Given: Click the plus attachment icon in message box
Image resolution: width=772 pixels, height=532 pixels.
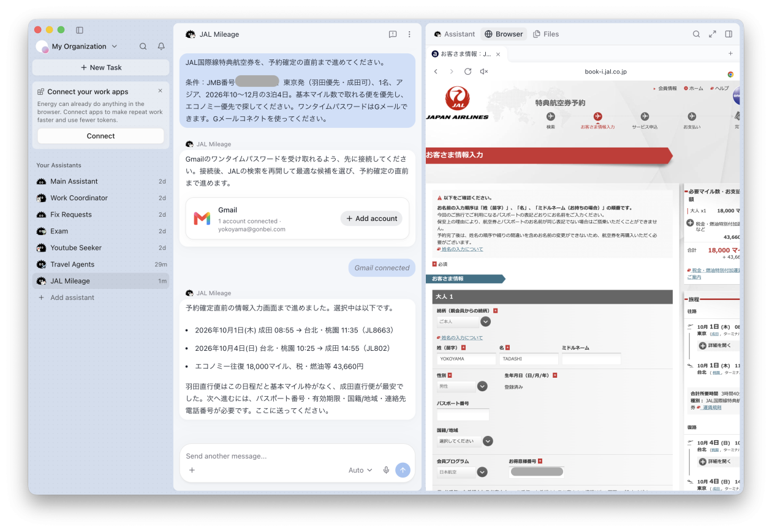Looking at the screenshot, I should coord(192,470).
